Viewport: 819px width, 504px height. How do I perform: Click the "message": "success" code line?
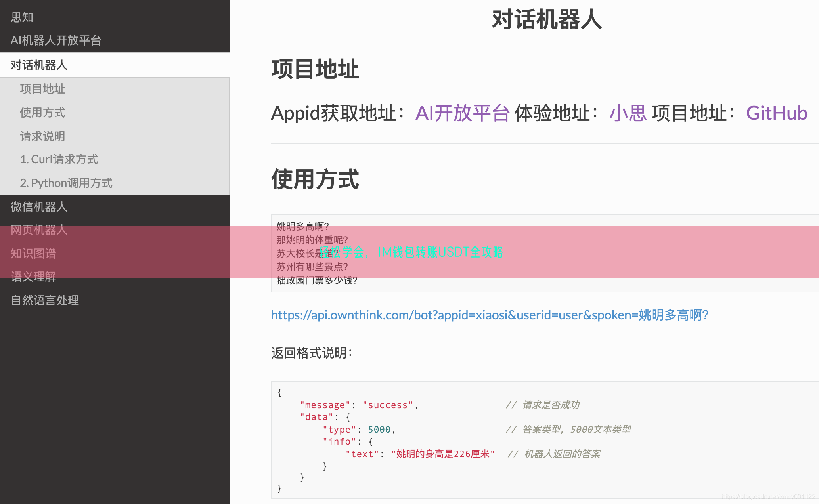point(359,405)
